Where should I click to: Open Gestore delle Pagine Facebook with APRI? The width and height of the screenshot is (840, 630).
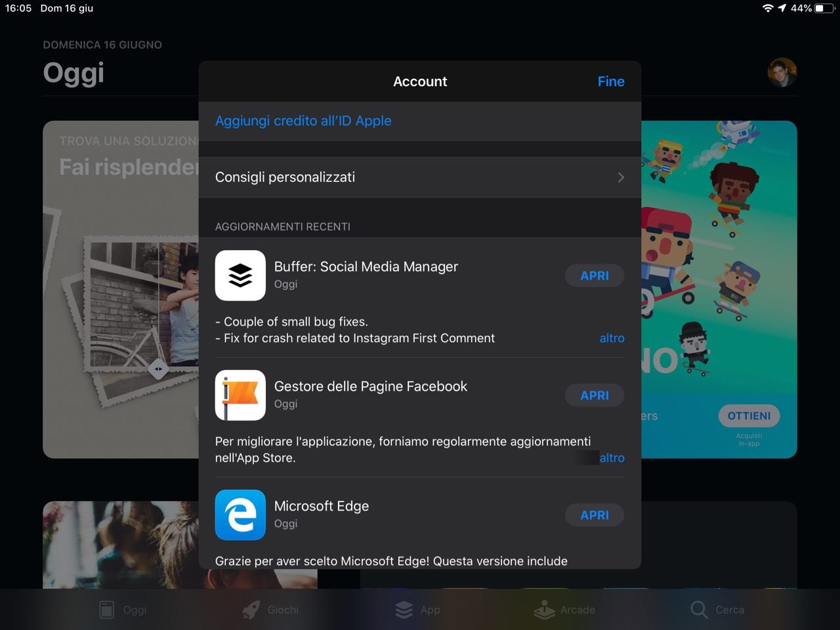(x=595, y=395)
